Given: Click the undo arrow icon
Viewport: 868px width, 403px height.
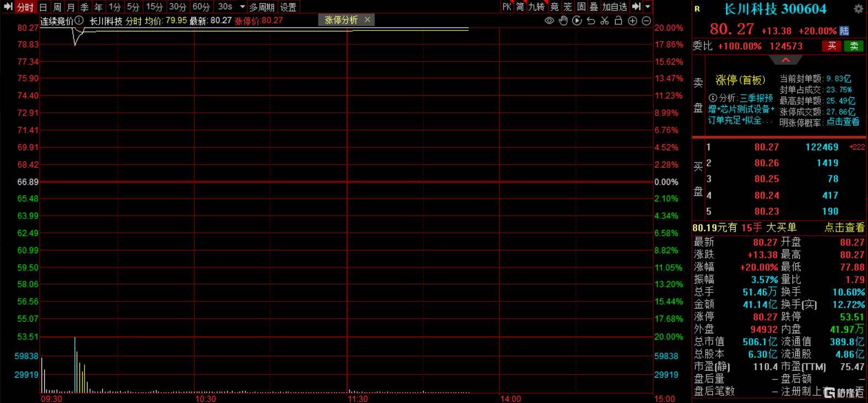Looking at the screenshot, I should (591, 20).
